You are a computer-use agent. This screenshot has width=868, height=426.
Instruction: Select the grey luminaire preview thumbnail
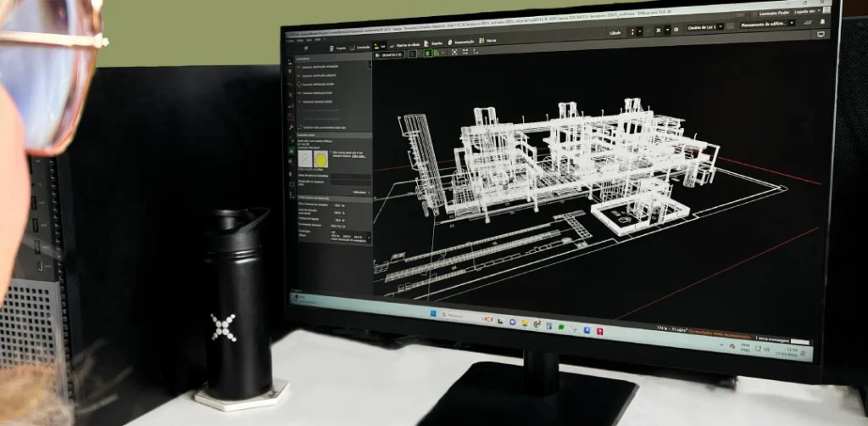[304, 158]
